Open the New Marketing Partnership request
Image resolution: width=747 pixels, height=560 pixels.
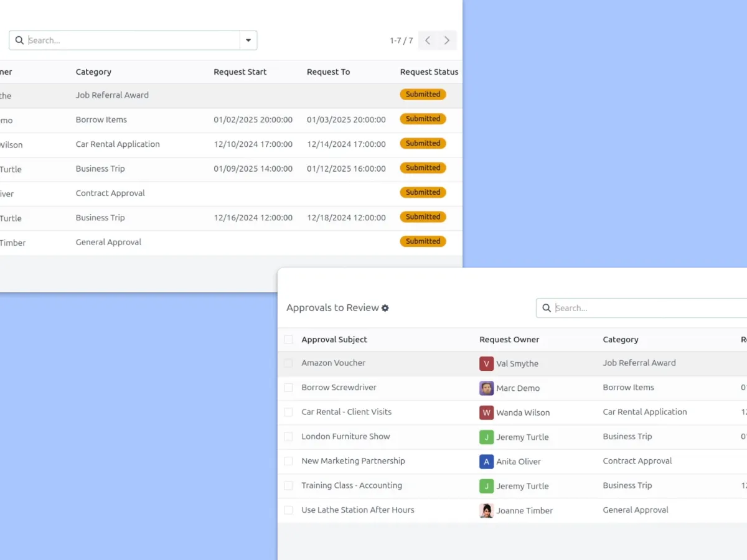(353, 461)
